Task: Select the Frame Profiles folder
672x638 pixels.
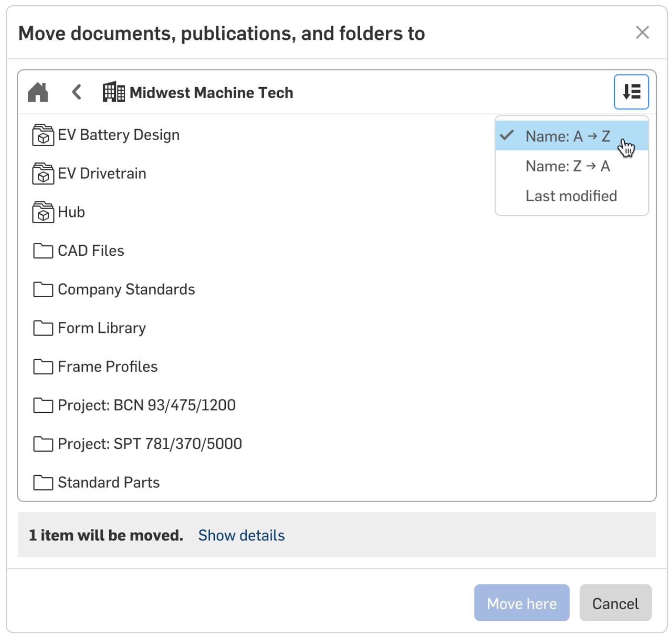Action: (x=108, y=367)
